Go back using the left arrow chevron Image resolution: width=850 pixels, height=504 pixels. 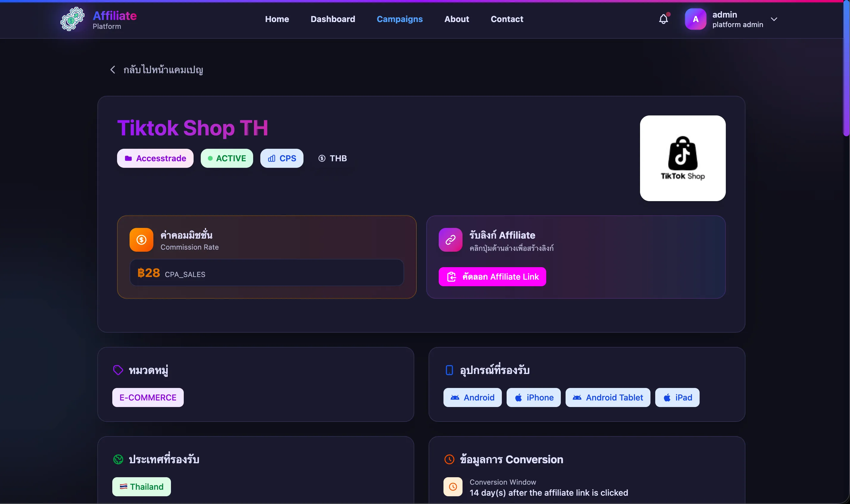pos(113,70)
